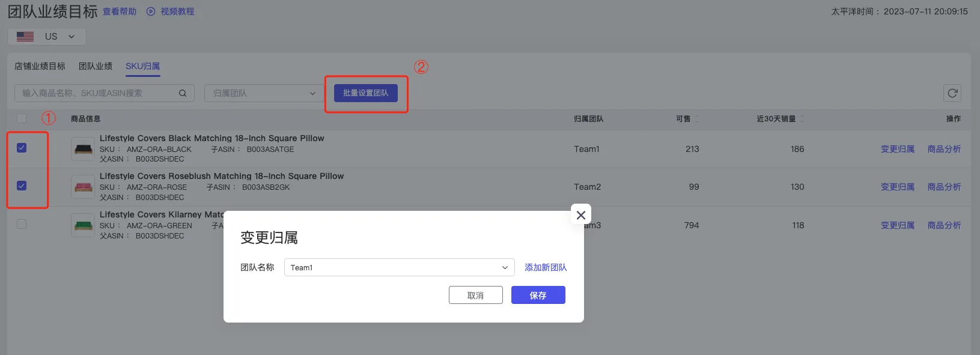
Task: Open the 视频教程 video tutorial link
Action: pyautogui.click(x=177, y=11)
